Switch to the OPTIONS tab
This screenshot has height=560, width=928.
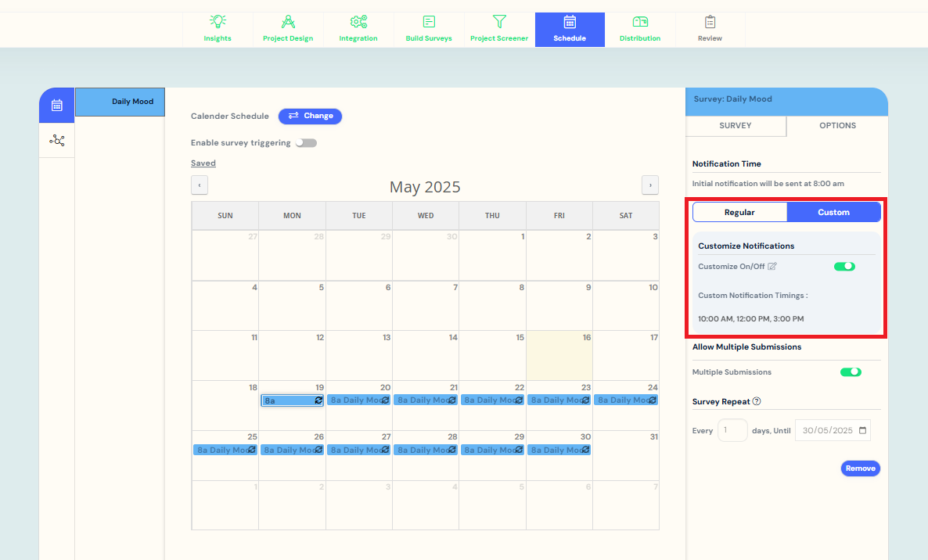[x=837, y=126]
